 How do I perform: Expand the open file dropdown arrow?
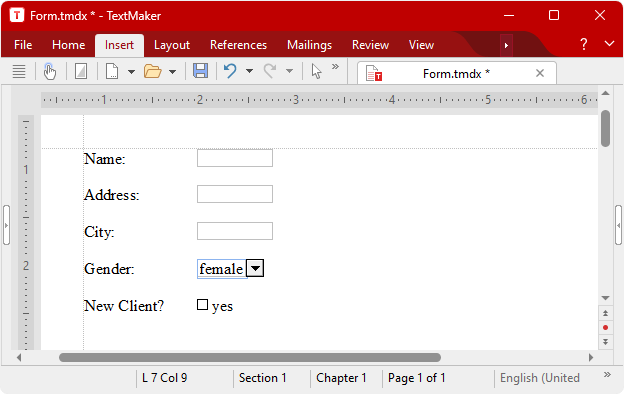pos(172,72)
